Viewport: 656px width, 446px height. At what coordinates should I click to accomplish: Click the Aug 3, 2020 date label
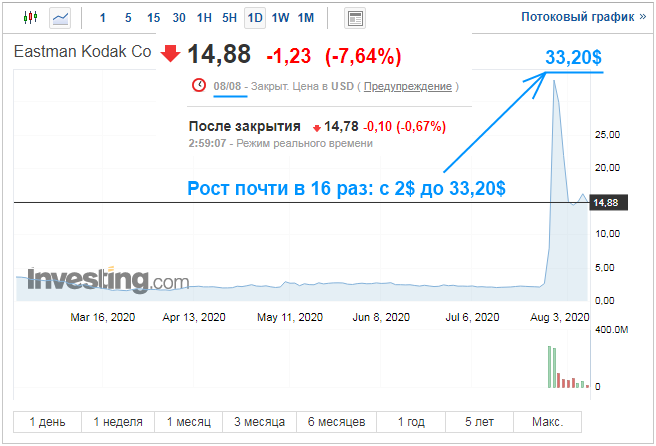tap(560, 317)
